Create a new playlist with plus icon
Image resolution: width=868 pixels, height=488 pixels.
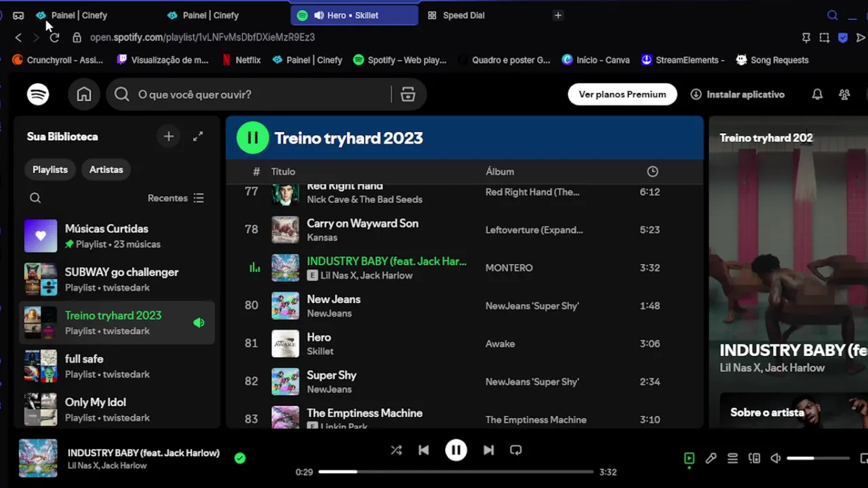coord(169,136)
